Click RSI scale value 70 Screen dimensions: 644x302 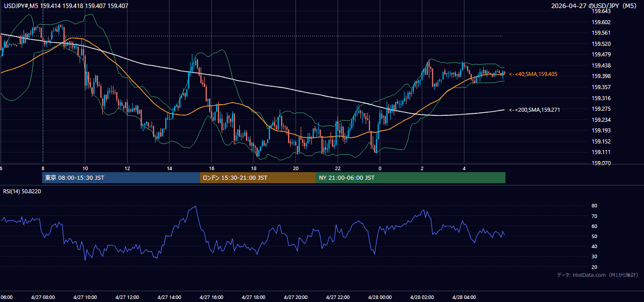pos(595,216)
